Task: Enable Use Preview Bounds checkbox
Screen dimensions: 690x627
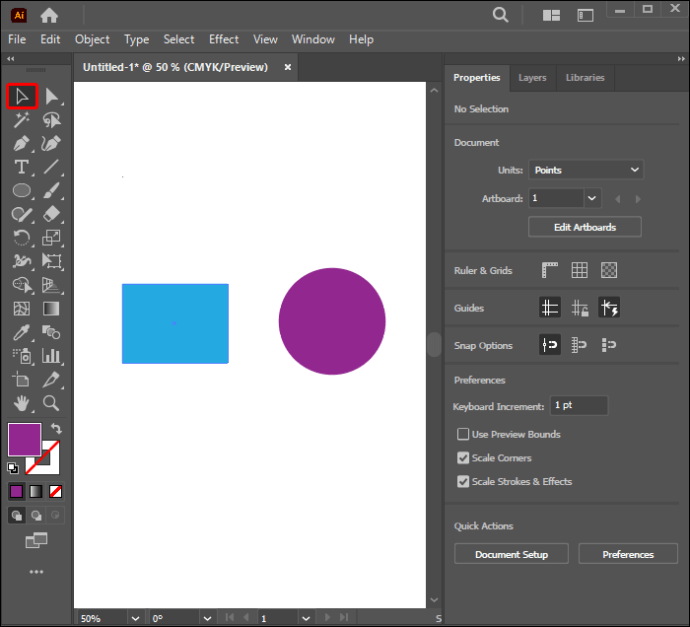Action: pos(463,434)
